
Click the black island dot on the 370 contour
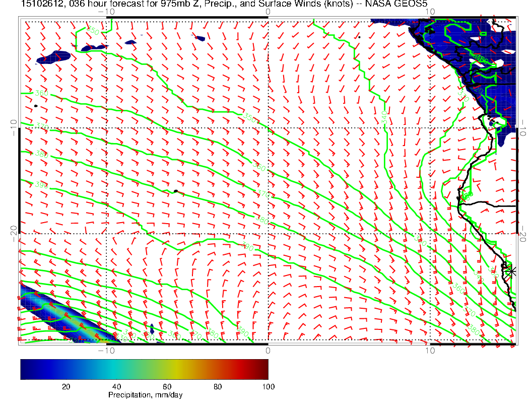175,191
